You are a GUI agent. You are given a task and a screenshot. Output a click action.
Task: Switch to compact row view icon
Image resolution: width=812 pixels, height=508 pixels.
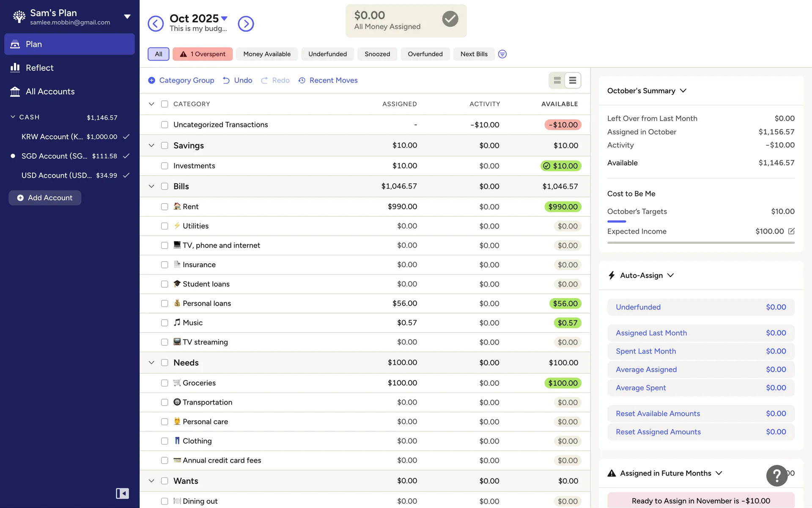[573, 80]
